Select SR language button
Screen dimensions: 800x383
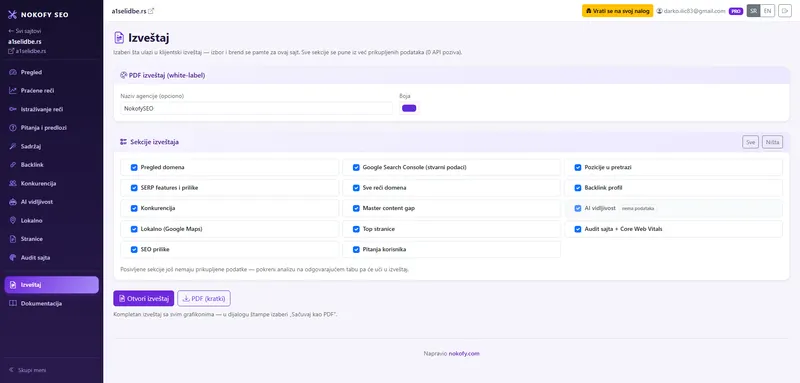pyautogui.click(x=754, y=11)
